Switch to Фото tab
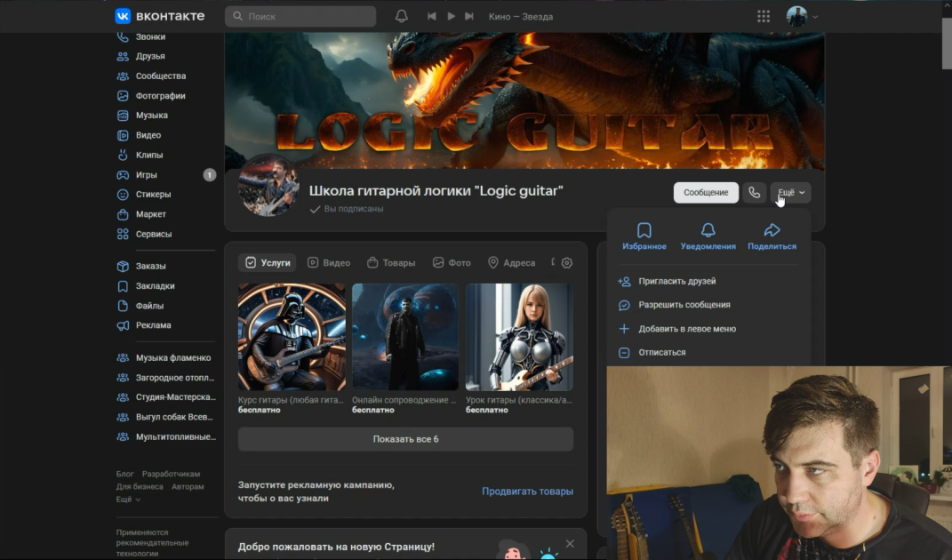The height and width of the screenshot is (560, 952). 452,262
